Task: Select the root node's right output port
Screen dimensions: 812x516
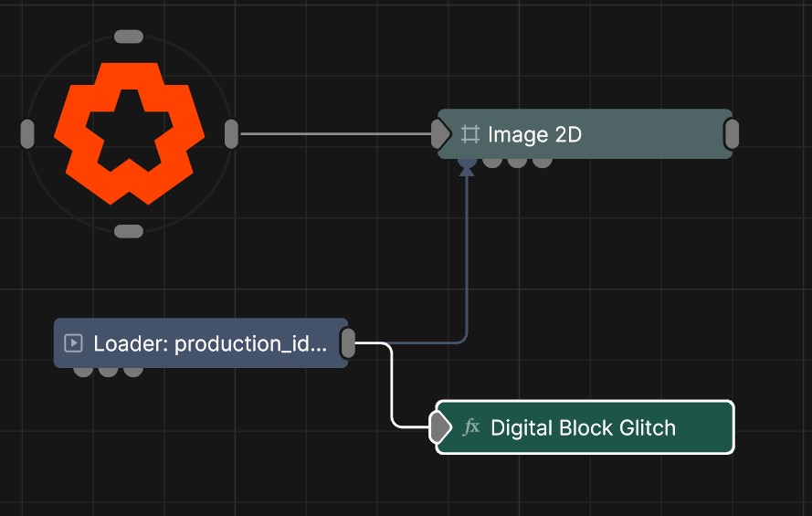Action: [x=231, y=133]
